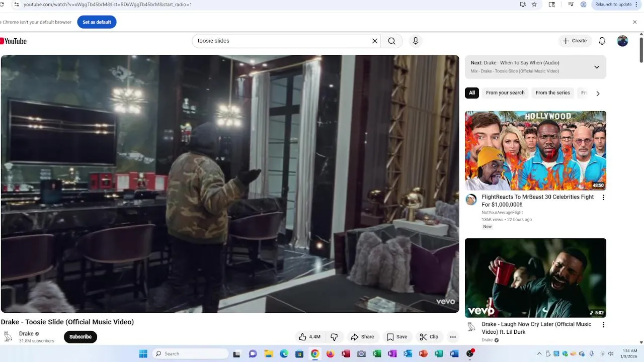The height and width of the screenshot is (362, 644).
Task: Open options menu for FlightReacts video
Action: click(603, 198)
